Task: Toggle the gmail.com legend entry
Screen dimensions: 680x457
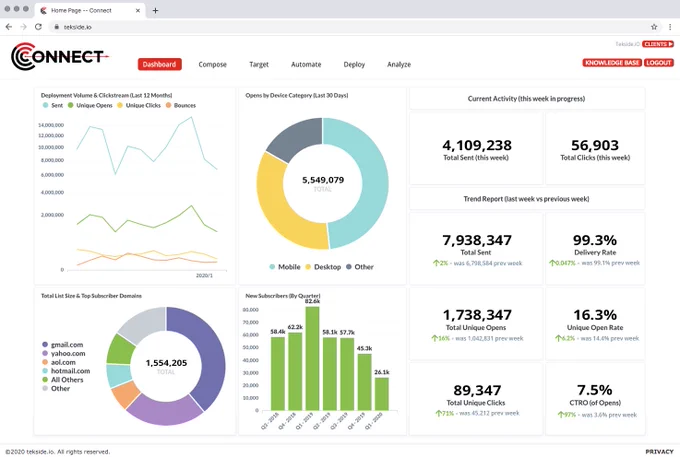Action: pyautogui.click(x=62, y=345)
